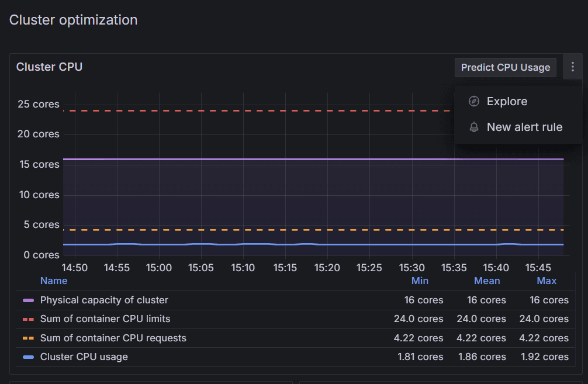Isolate the Cluster CPU usage series
Viewport: 588px width, 384px height.
point(84,357)
